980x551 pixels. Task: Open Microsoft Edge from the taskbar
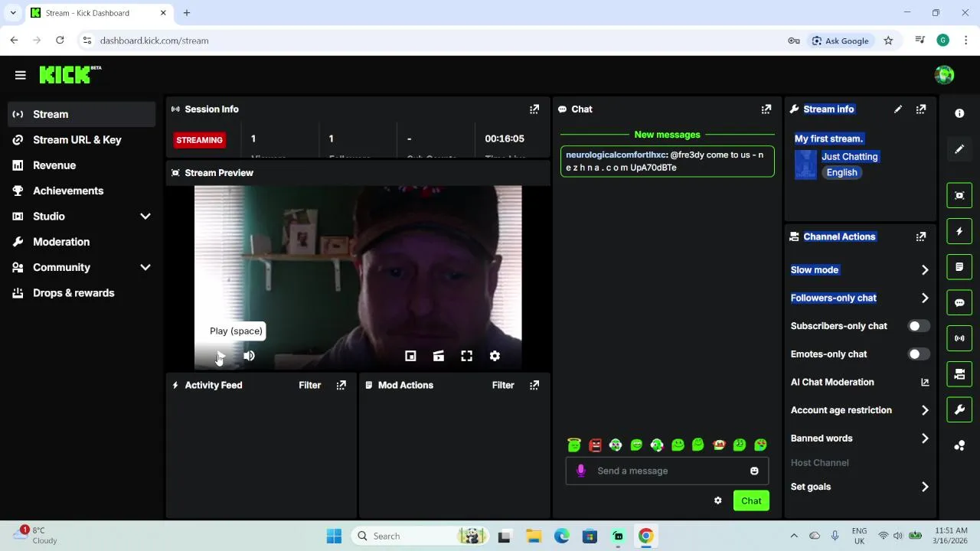561,536
